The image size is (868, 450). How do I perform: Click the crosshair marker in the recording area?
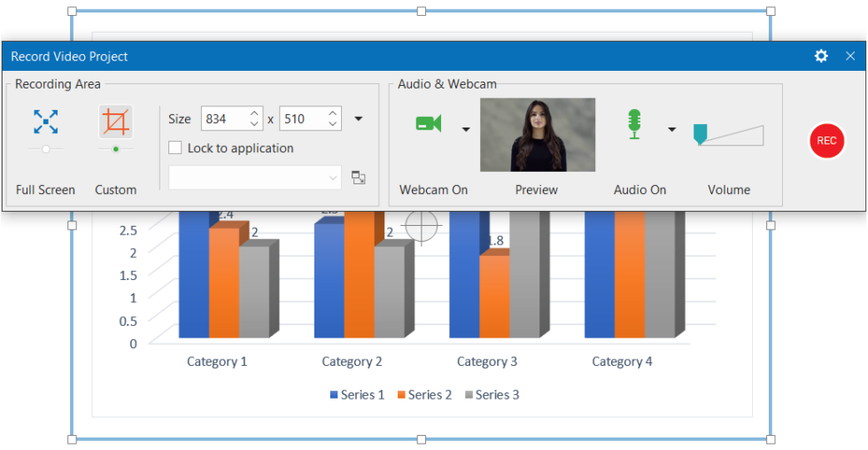422,227
